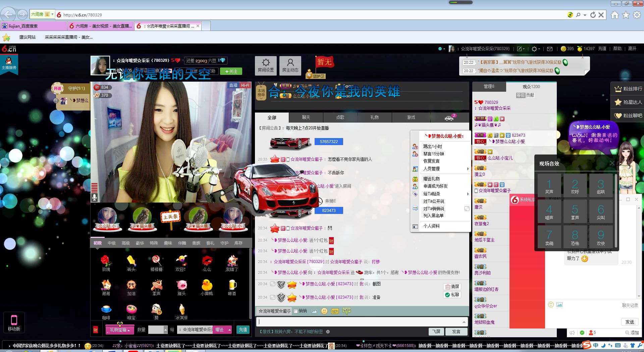
Task: Toggle the 私聊 private chat check
Action: [x=452, y=295]
